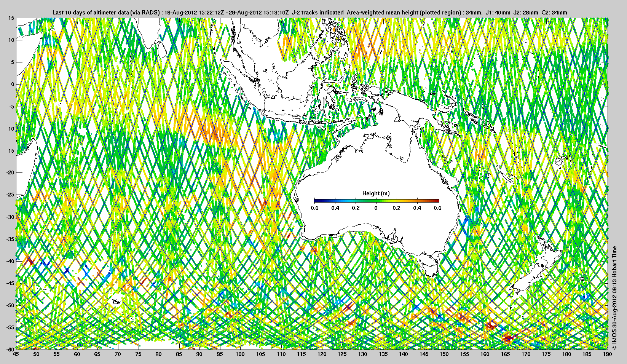627x364 pixels.
Task: Click the green middle of the height colorbar
Action: coord(376,201)
